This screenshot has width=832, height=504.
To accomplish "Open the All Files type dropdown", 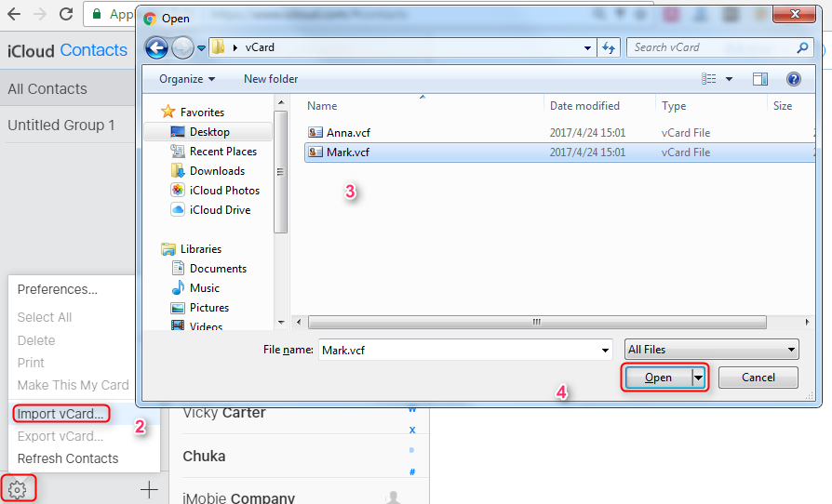I will click(x=711, y=350).
